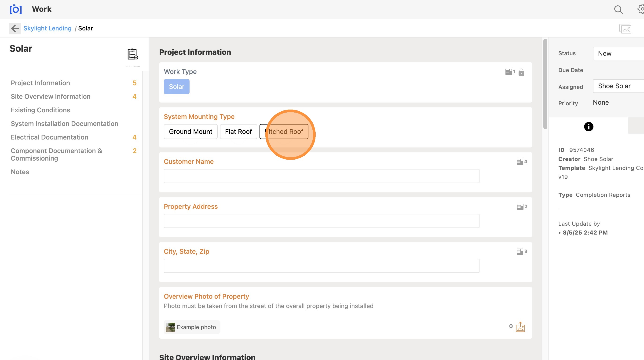644x360 pixels.
Task: Click the City, State, Zip input field
Action: [322, 266]
